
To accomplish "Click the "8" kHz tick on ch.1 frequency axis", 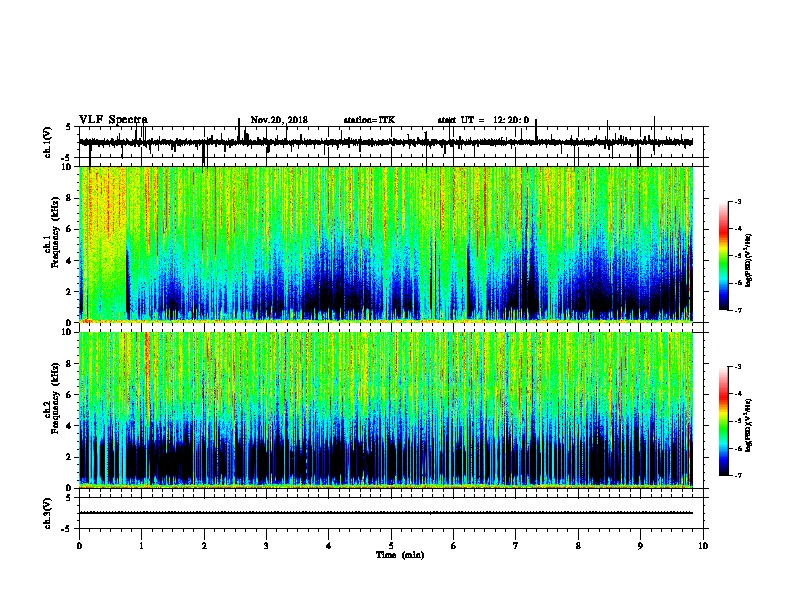I will 70,198.
